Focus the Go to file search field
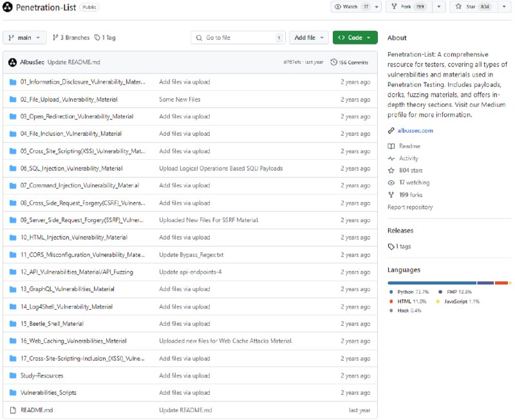This screenshot has width=515, height=420. 238,38
